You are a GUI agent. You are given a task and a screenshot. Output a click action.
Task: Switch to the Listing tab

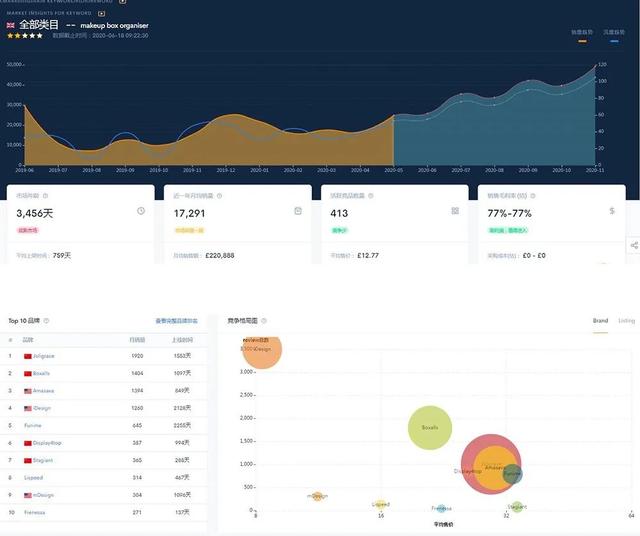click(x=627, y=321)
